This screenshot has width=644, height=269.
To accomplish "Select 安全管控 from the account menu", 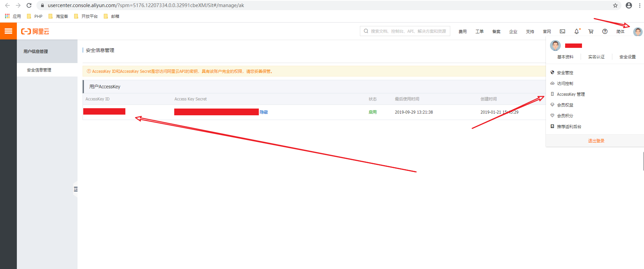I will coord(565,72).
